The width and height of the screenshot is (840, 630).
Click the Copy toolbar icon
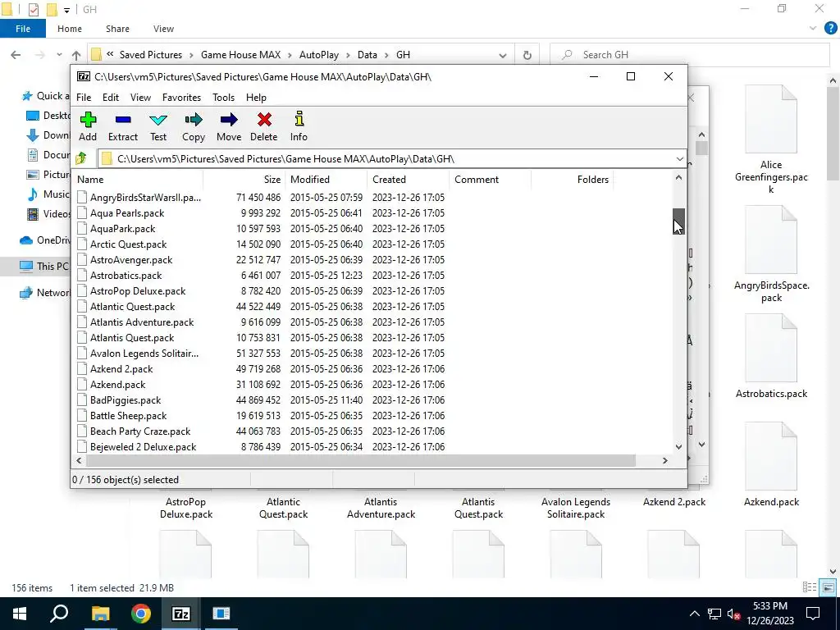194,126
